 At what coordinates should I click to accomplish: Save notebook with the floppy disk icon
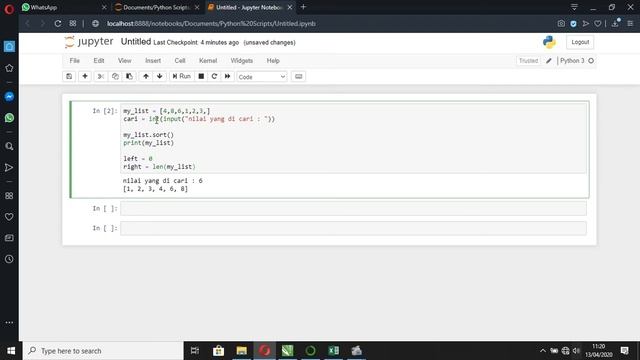point(69,76)
